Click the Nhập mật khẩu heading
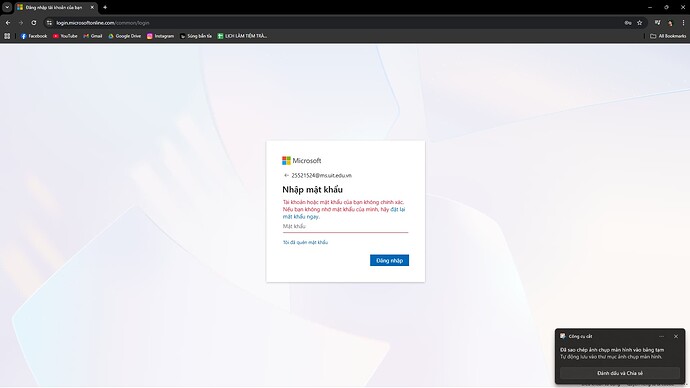The image size is (690, 388). tap(312, 190)
